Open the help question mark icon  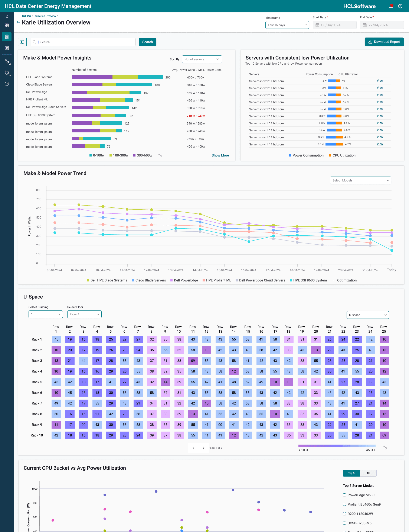click(x=7, y=84)
